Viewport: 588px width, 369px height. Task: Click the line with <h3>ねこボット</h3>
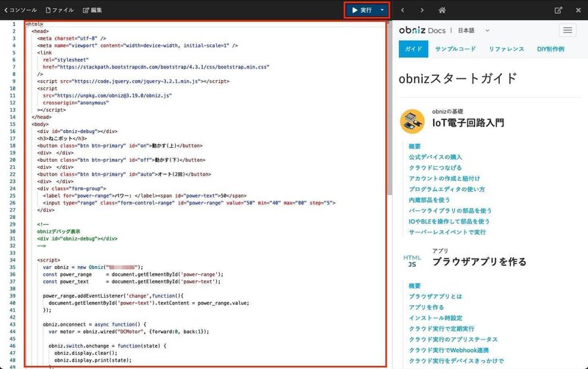point(62,138)
